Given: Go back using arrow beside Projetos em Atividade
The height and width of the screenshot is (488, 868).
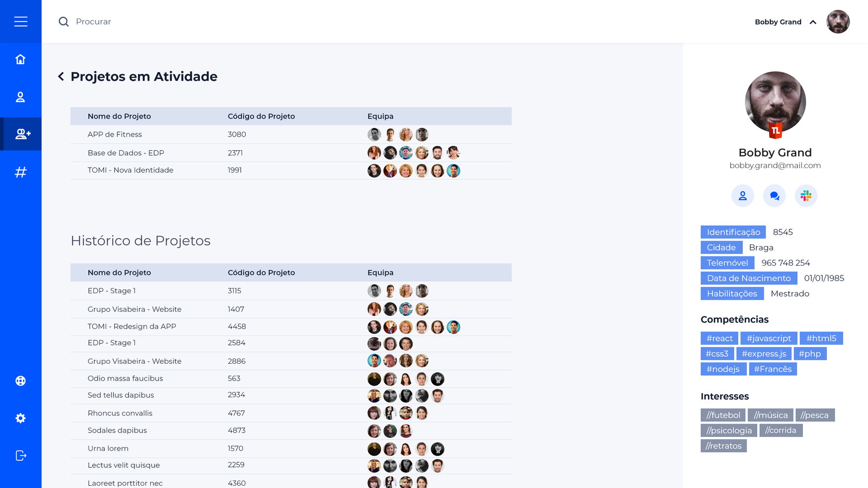Looking at the screenshot, I should (61, 76).
